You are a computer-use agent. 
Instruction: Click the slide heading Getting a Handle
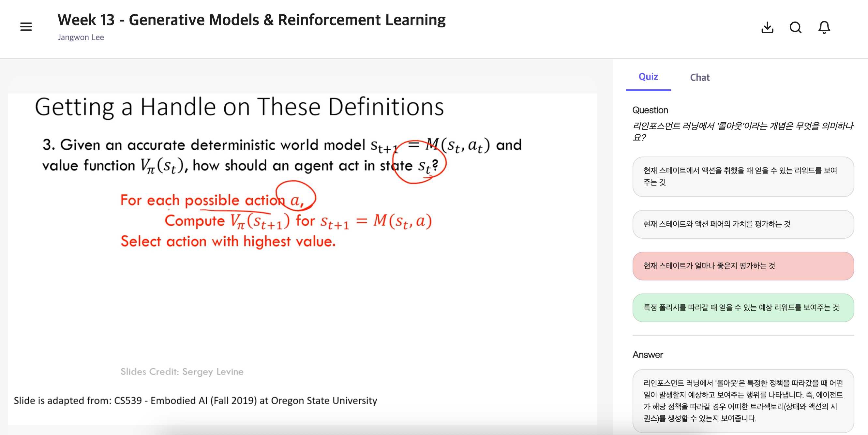239,107
